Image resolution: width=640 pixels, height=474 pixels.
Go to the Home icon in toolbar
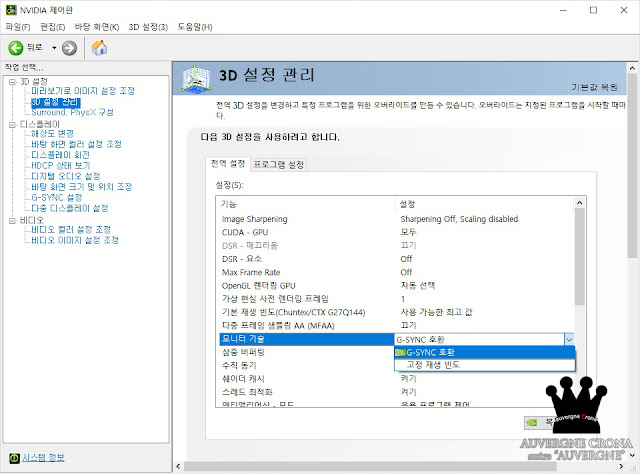coord(99,48)
